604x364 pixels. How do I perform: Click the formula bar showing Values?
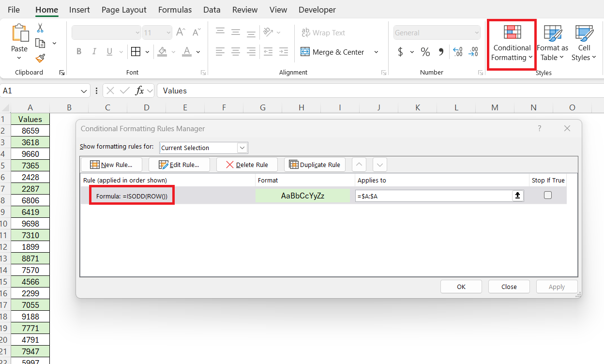coord(380,91)
